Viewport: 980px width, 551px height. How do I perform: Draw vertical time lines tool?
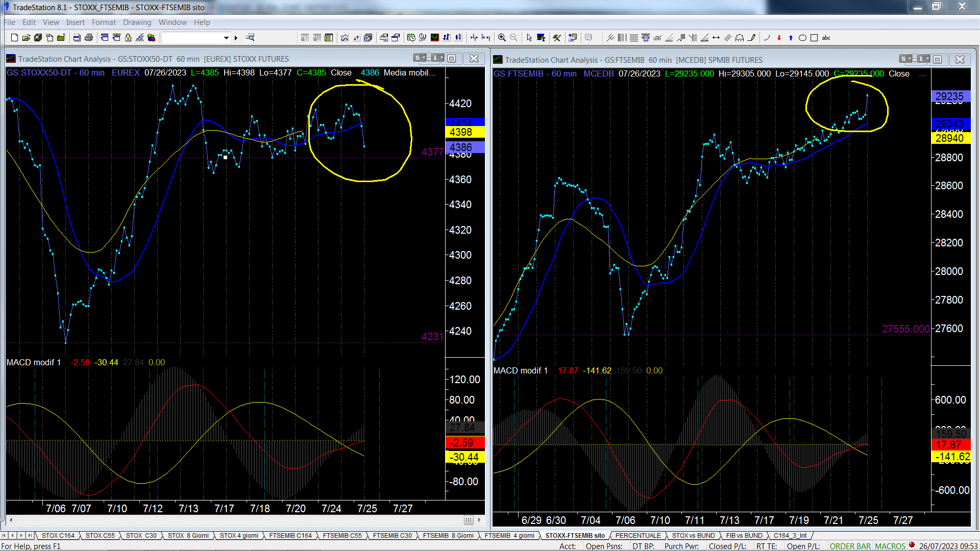(622, 38)
